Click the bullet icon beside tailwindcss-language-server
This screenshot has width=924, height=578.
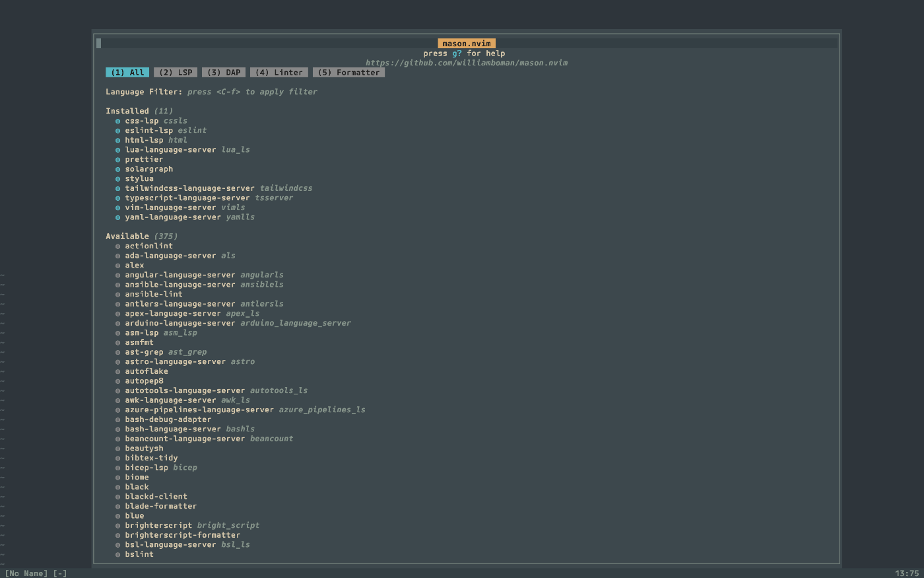pos(118,188)
